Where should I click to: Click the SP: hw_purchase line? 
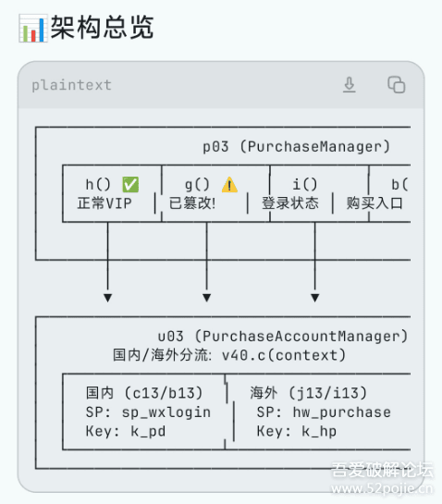click(324, 412)
